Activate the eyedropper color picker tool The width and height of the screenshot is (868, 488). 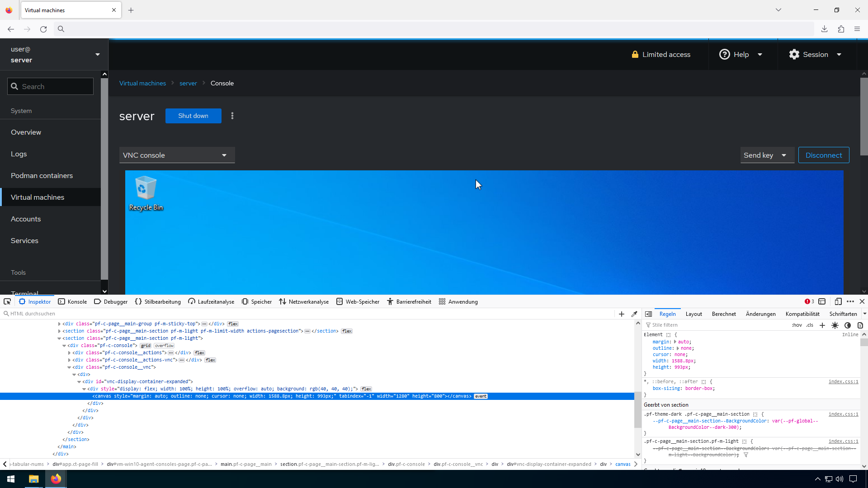pos(634,314)
